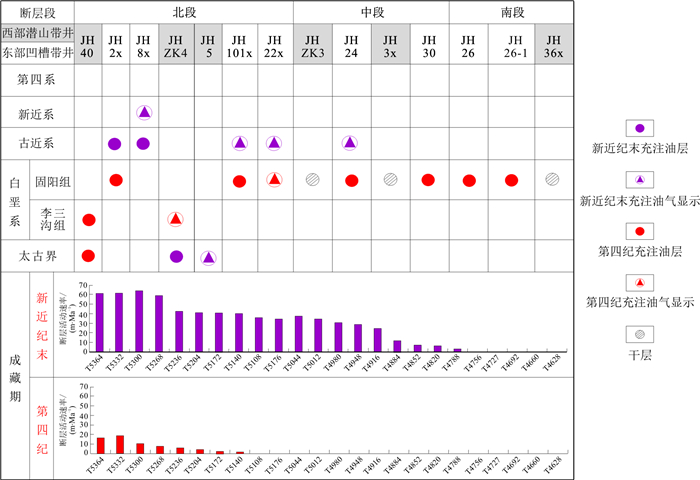
Task: Click the purple triangle under JH 5
Action: pyautogui.click(x=208, y=257)
